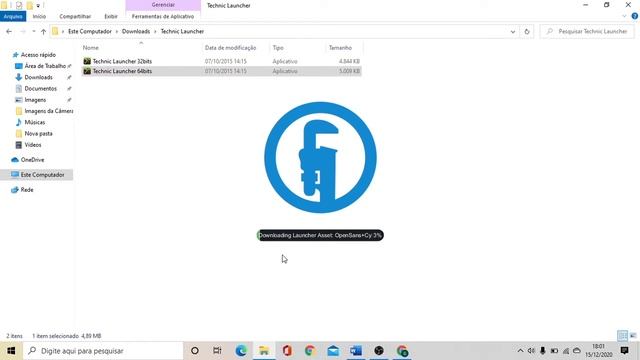The image size is (640, 360).
Task: Click Este Computador in address path
Action: (90, 31)
